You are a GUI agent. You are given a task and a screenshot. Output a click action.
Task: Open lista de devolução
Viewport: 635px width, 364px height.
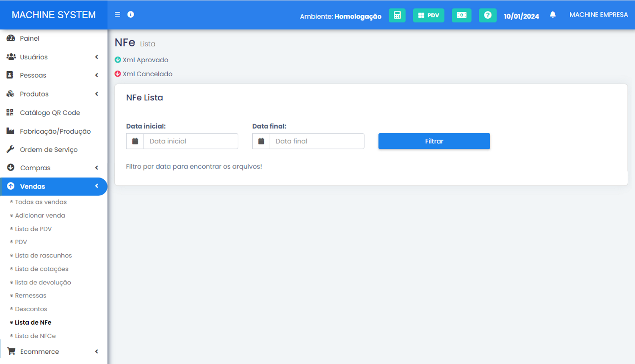click(43, 282)
